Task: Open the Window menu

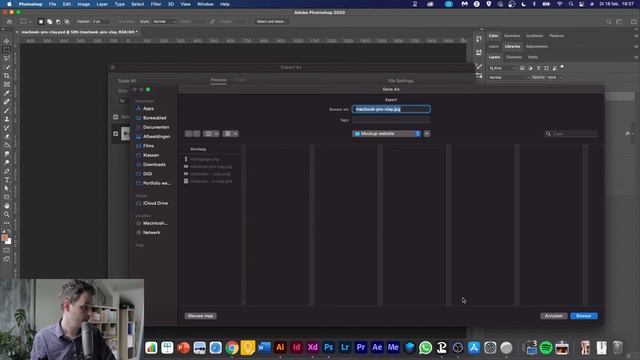Action: tap(205, 4)
